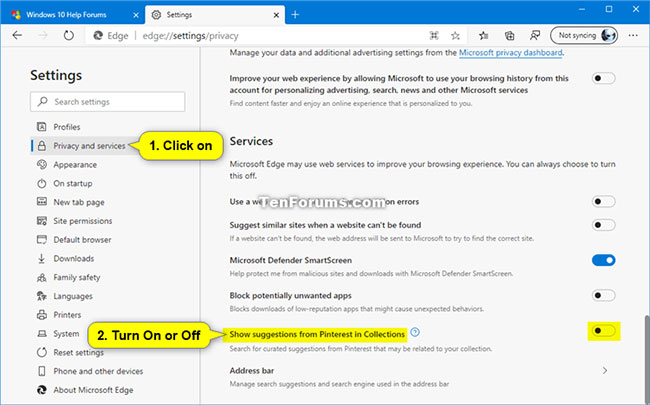The height and width of the screenshot is (405, 650).
Task: Click the Send feedback icon
Action: point(535,36)
